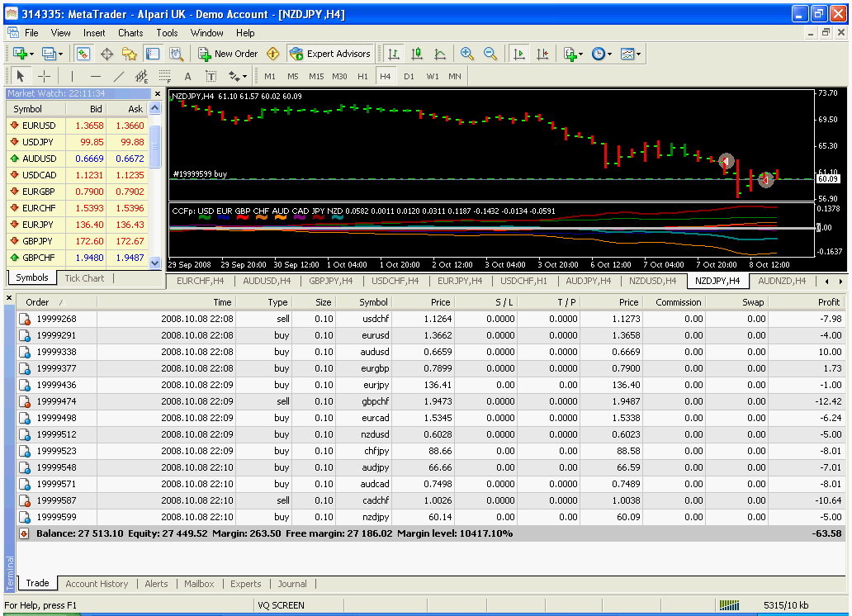Switch to the Account History tab
Image resolution: width=852 pixels, height=616 pixels.
(97, 583)
